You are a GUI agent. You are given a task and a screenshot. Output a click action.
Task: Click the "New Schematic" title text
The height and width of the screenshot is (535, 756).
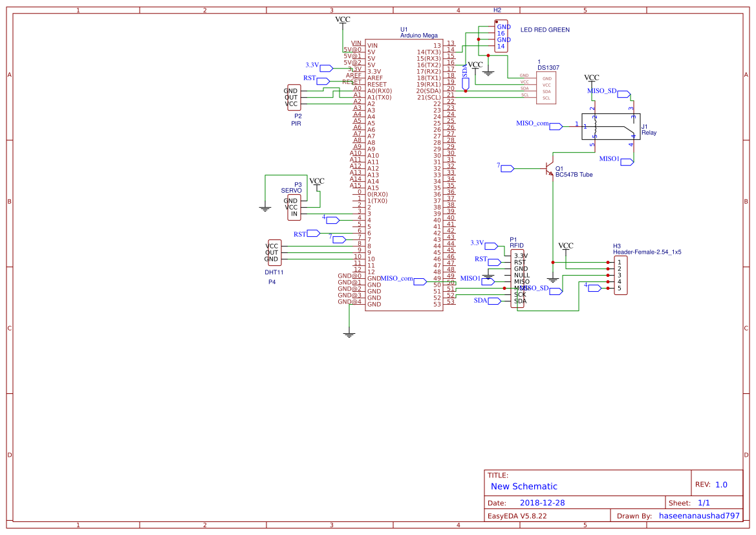(x=524, y=486)
